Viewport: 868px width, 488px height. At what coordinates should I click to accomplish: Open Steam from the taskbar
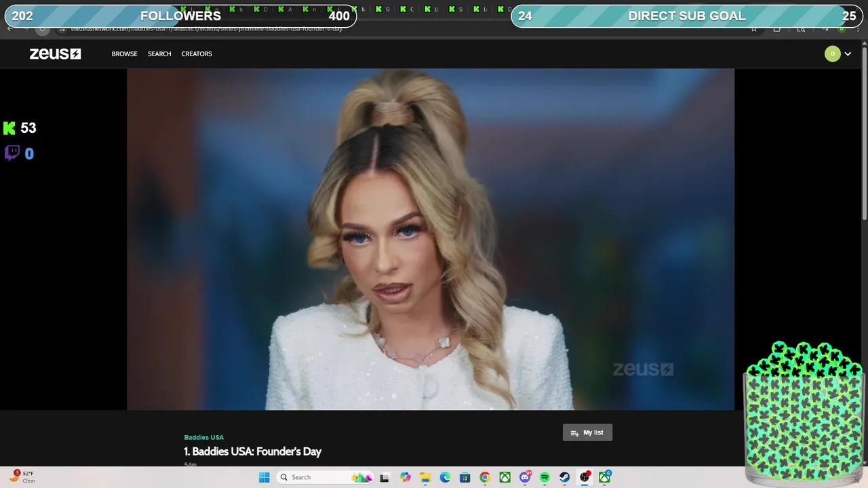564,477
